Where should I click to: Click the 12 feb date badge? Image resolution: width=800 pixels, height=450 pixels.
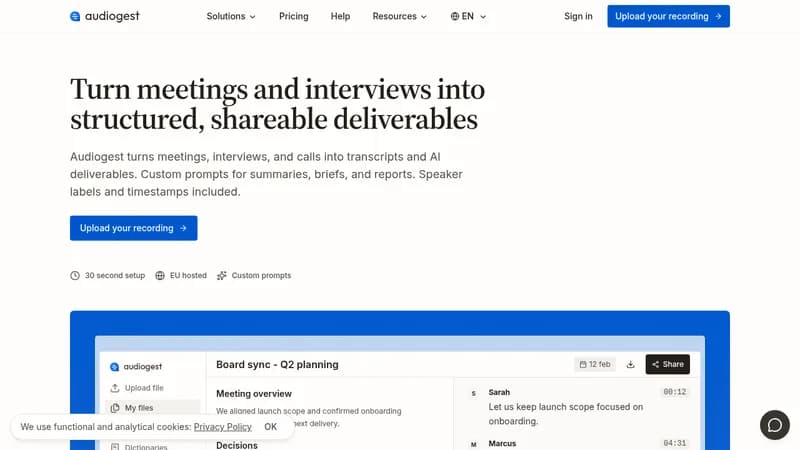(x=595, y=364)
